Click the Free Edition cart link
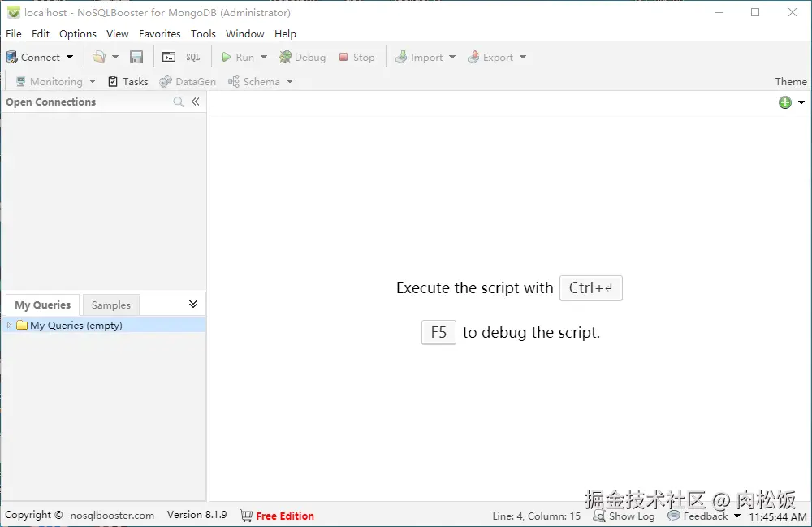Viewport: 812px width, 527px height. (x=278, y=516)
